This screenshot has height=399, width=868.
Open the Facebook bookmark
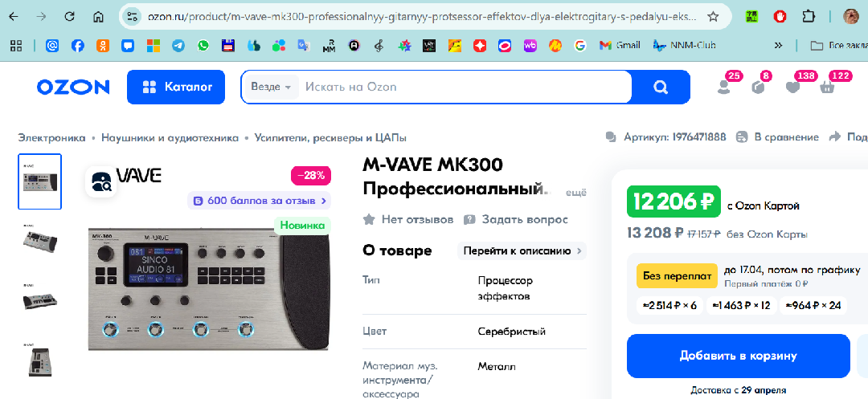click(x=77, y=46)
